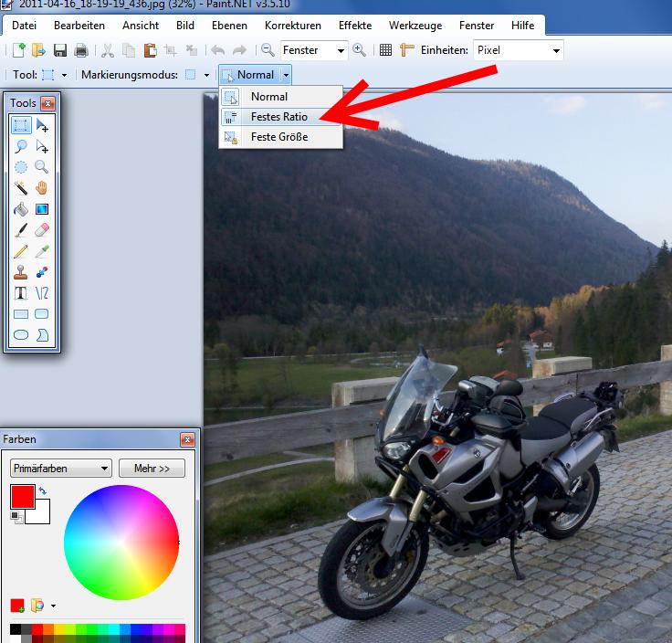
Task: Toggle the pixel grid display
Action: (385, 50)
